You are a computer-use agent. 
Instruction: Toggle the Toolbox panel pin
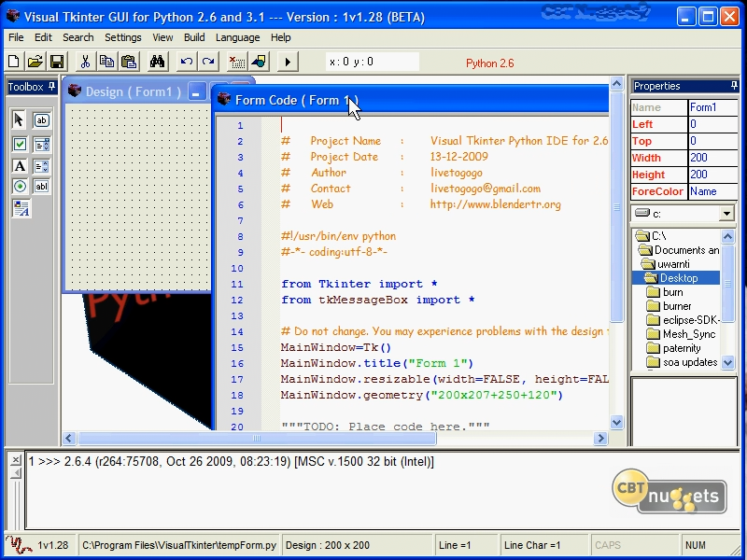[51, 87]
